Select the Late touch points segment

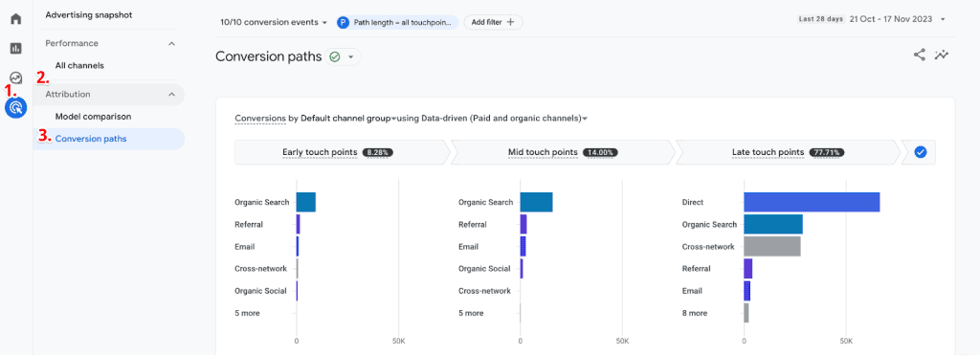(788, 152)
